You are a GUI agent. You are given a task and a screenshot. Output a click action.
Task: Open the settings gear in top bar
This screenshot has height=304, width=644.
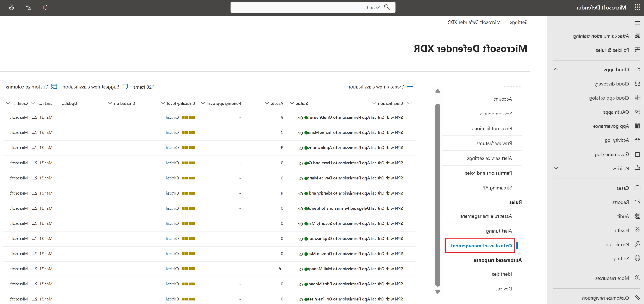coord(11,7)
